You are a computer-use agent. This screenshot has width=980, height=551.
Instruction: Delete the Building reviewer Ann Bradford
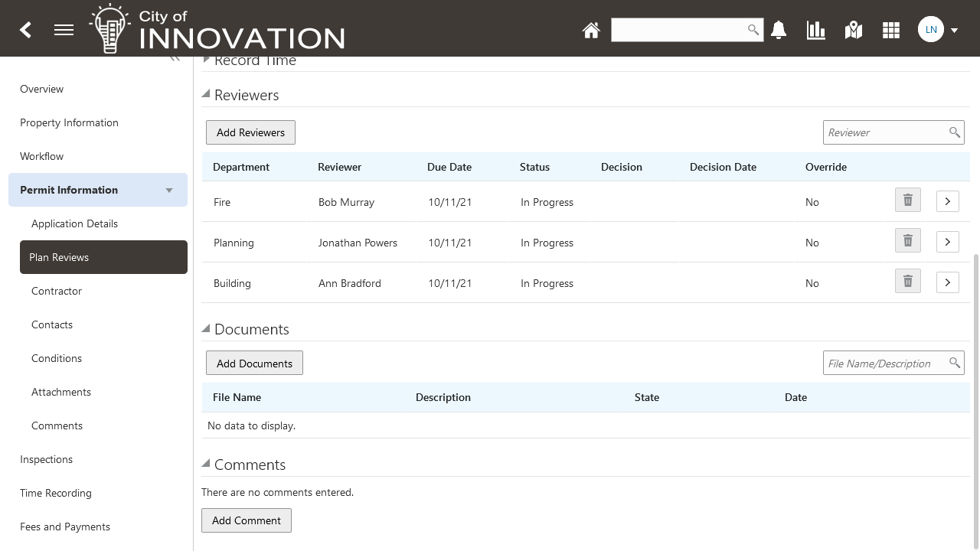907,282
